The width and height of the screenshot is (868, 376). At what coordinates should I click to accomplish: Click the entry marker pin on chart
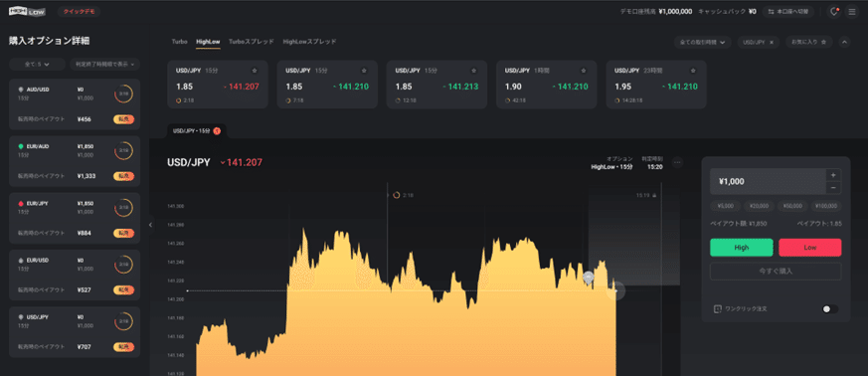pos(588,279)
